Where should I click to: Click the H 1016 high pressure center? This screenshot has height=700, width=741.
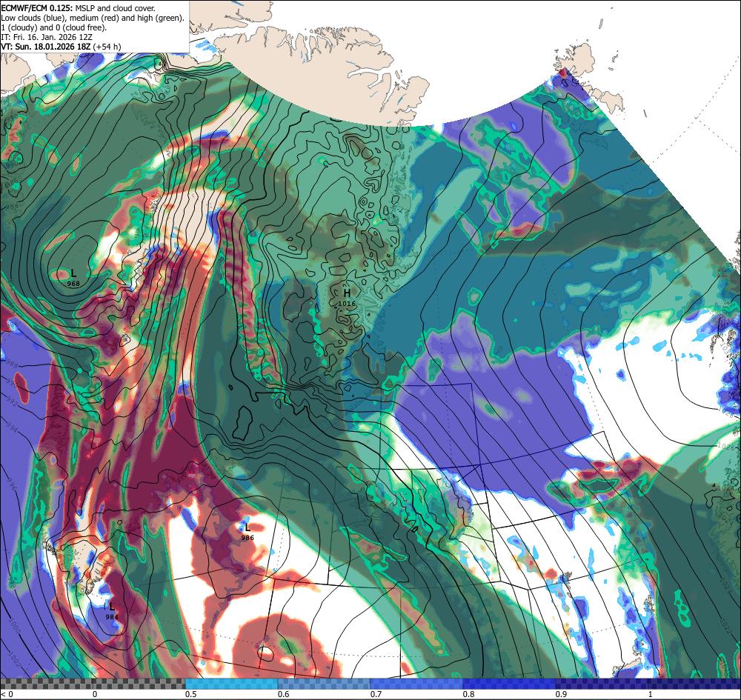[x=347, y=297]
